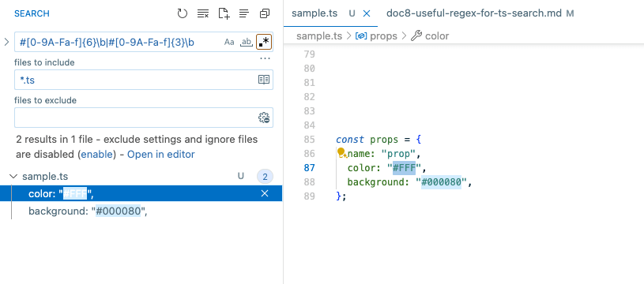The width and height of the screenshot is (644, 284).
Task: Click the SEARCH panel title
Action: click(32, 13)
